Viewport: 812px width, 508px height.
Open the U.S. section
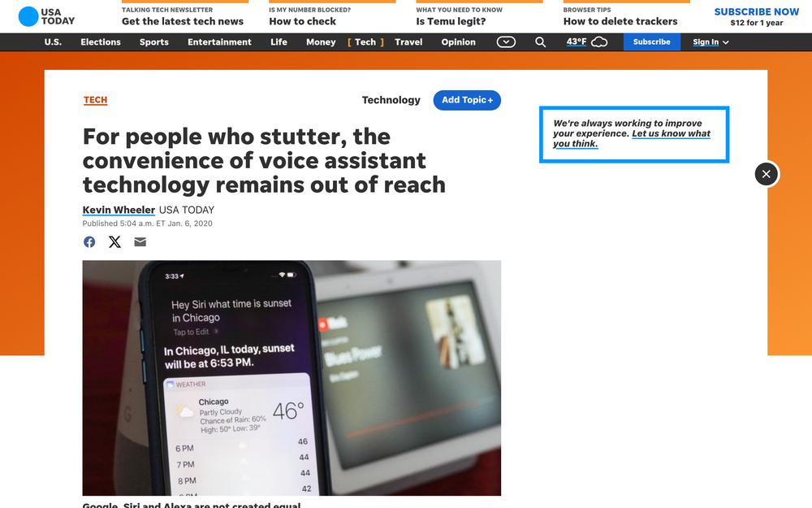(x=53, y=42)
